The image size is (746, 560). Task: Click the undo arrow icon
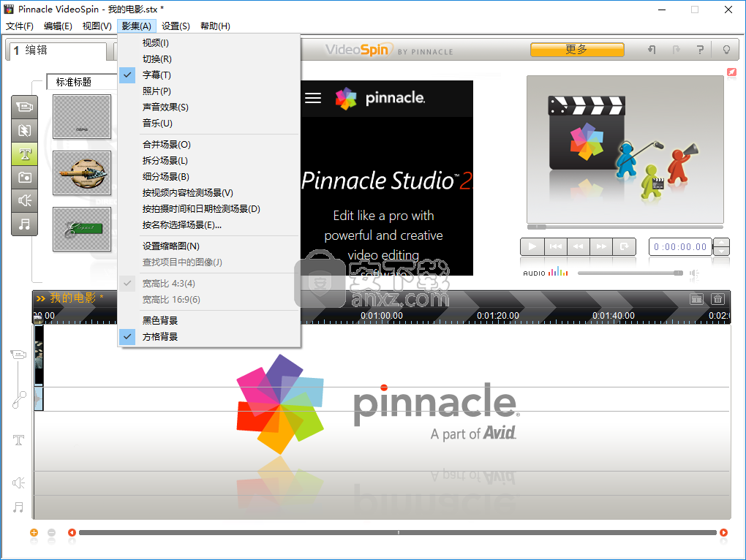[x=652, y=50]
